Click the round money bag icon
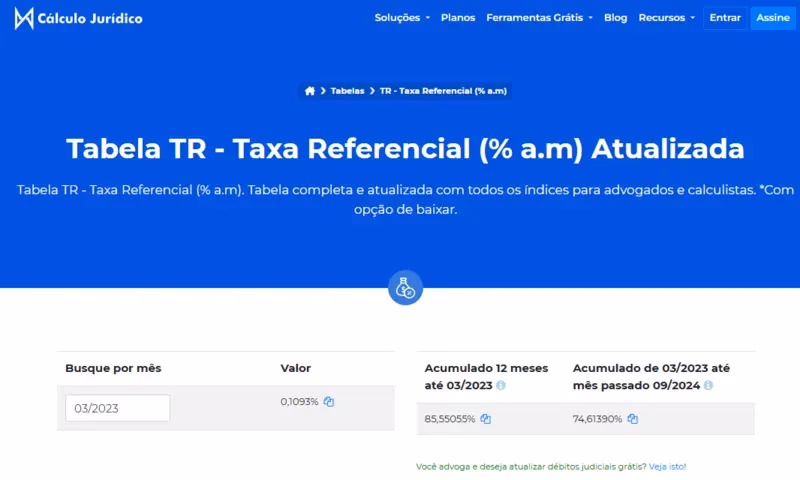 coord(405,287)
